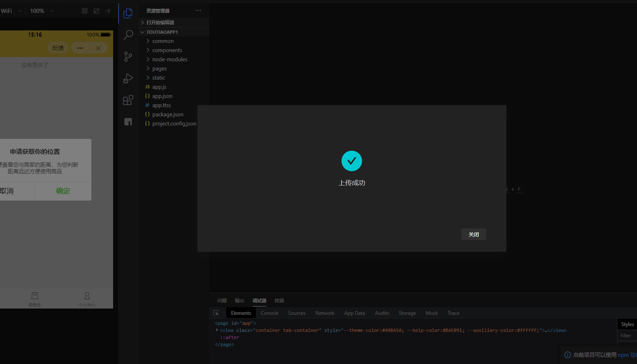Viewport: 637px width, 364px height.
Task: Tap the simulator capsule close X icon
Action: (98, 48)
